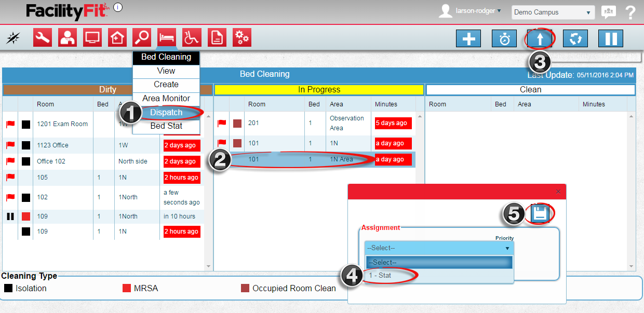644x313 pixels.
Task: Click the question mark help icon
Action: pyautogui.click(x=630, y=12)
